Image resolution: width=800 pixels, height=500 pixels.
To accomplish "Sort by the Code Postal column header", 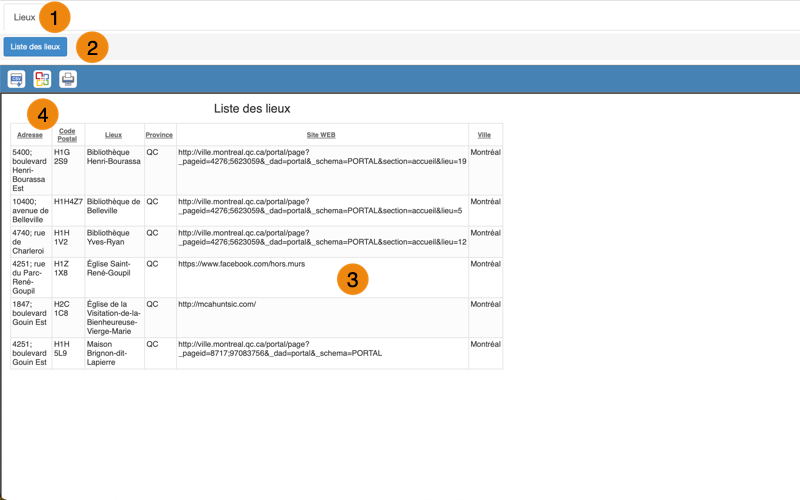I will pos(67,135).
